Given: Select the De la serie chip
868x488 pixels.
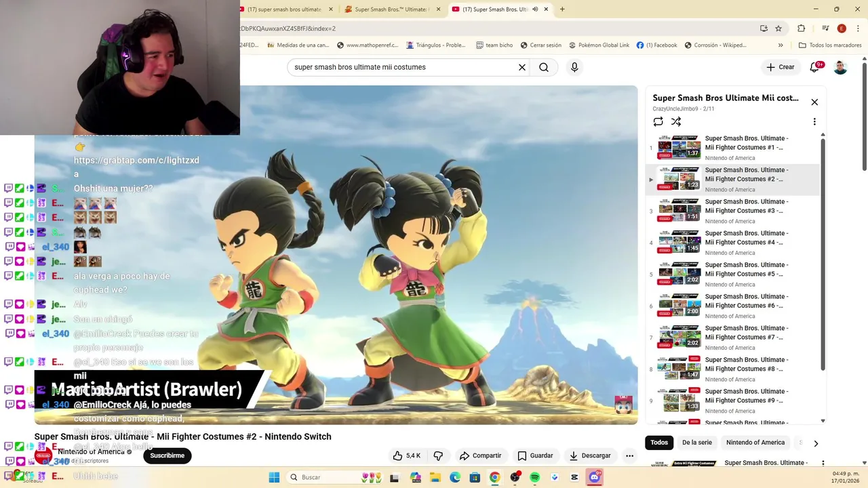Looking at the screenshot, I should point(697,443).
